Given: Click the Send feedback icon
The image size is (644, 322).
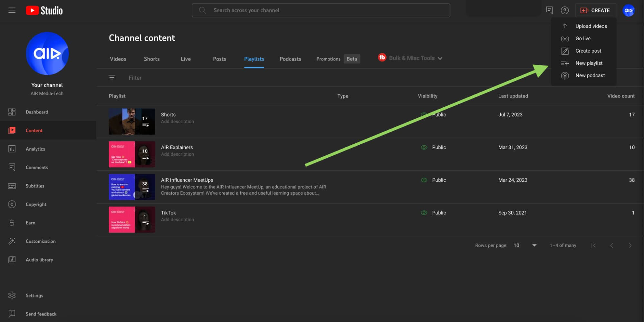Looking at the screenshot, I should click(x=12, y=314).
